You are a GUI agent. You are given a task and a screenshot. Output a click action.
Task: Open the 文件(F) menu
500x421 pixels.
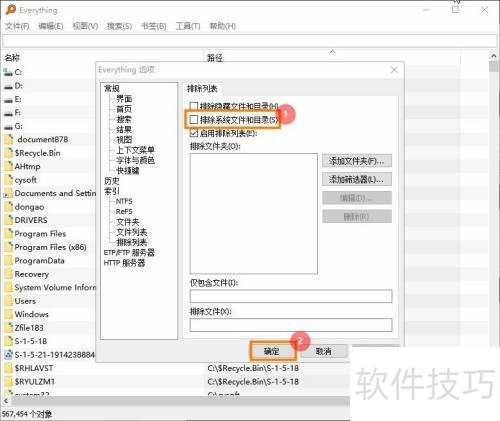click(x=17, y=26)
